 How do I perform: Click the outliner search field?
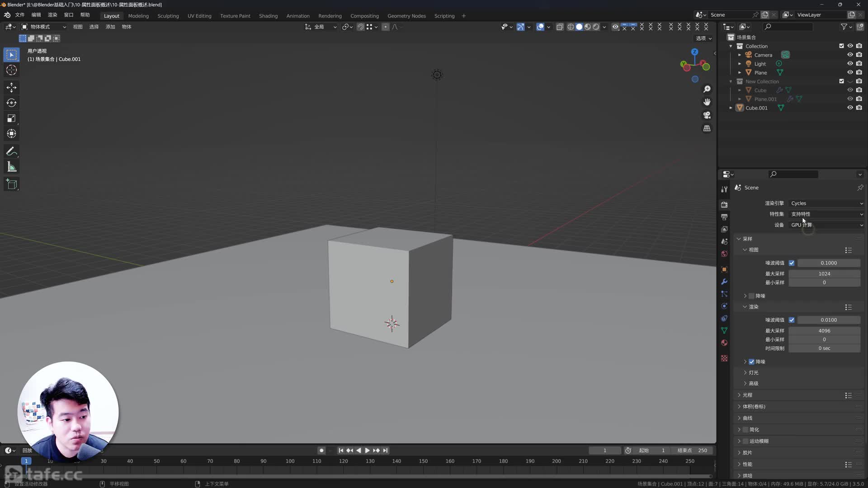(x=788, y=27)
